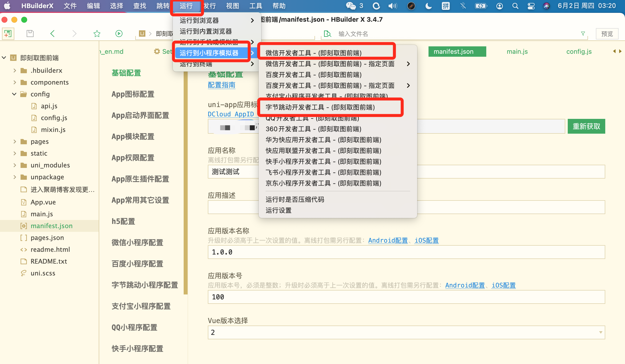Open the Vue版本选择 dropdown
625x364 pixels.
click(x=406, y=332)
